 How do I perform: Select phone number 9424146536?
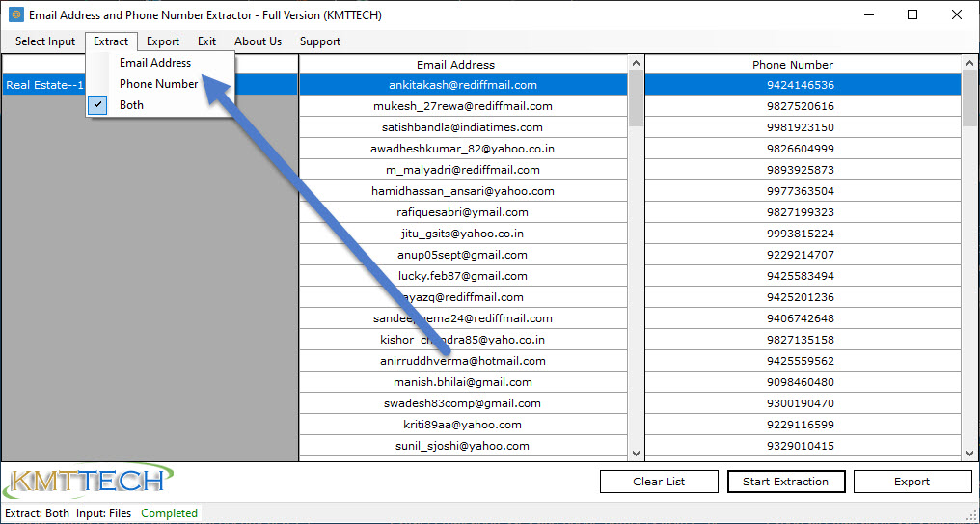coord(803,85)
